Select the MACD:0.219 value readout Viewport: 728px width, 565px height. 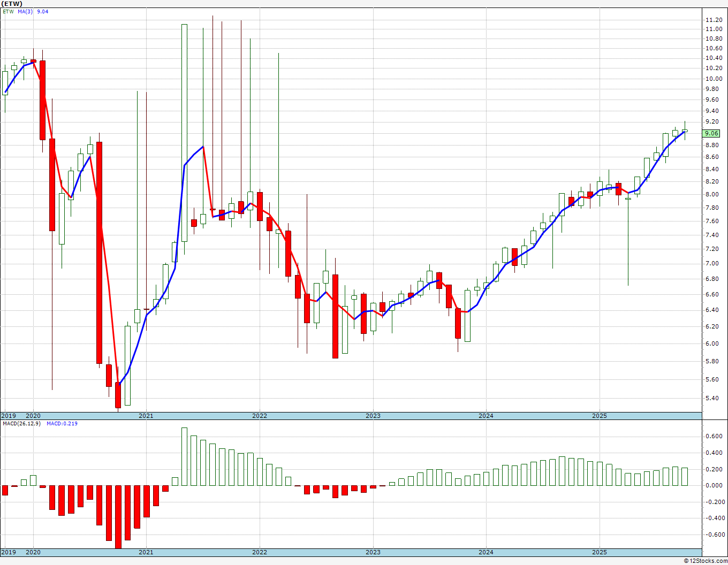click(62, 423)
